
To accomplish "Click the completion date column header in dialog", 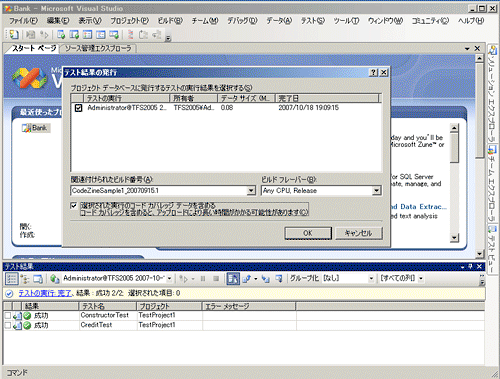I will 327,98.
